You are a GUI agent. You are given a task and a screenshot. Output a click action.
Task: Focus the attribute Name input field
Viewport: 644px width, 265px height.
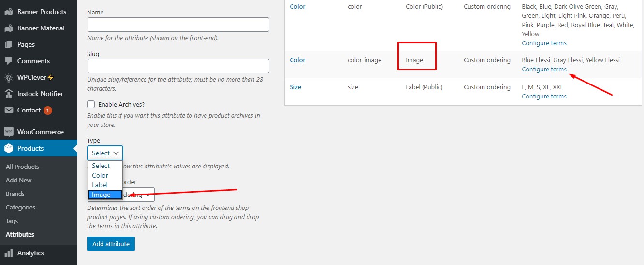(178, 25)
